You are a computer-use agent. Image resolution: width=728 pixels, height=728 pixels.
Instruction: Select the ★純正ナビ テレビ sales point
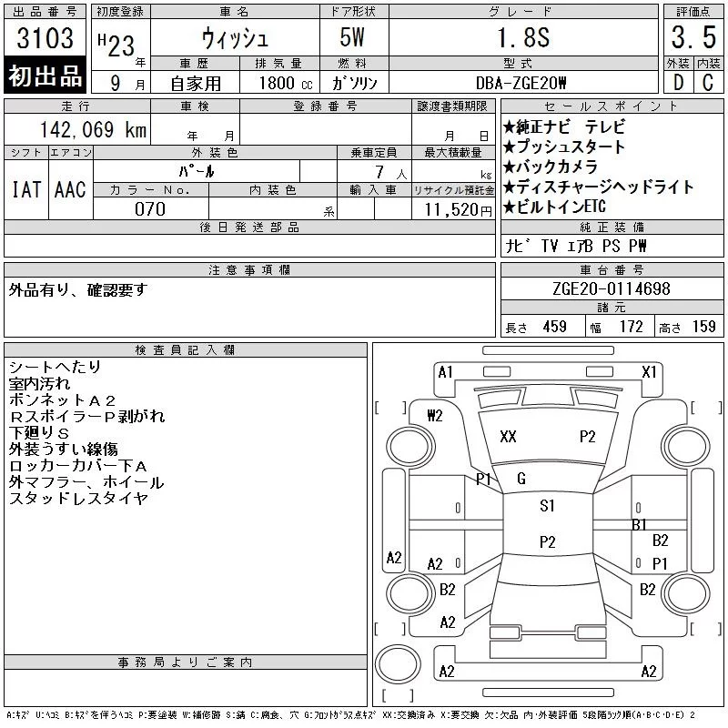coord(563,127)
